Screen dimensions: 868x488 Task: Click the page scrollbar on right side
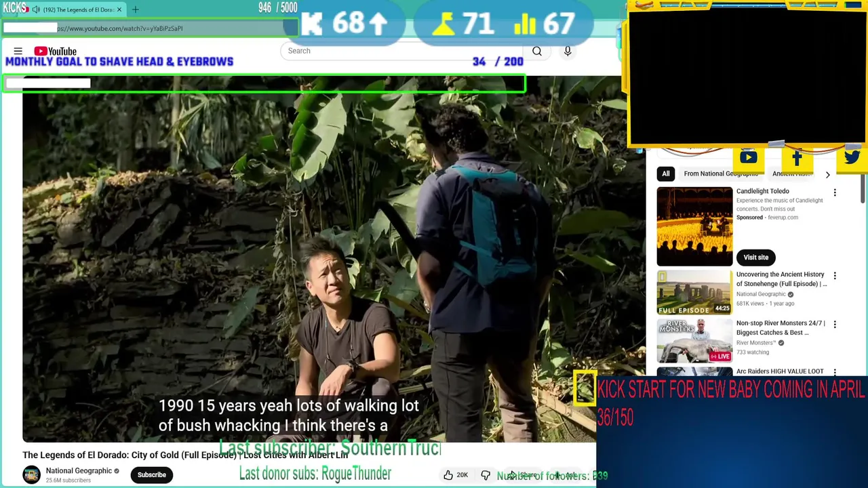(863, 188)
